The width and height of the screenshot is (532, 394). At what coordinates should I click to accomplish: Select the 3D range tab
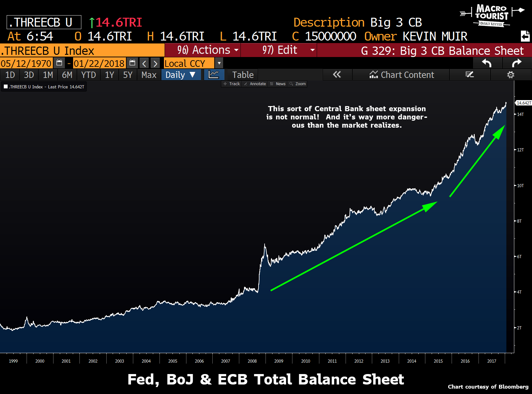click(x=29, y=75)
